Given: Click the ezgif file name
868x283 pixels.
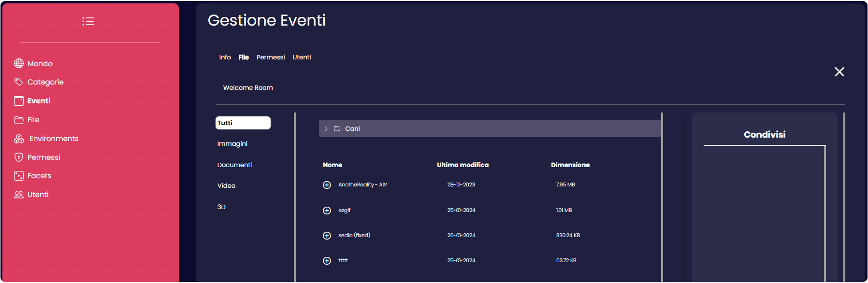Looking at the screenshot, I should 345,210.
